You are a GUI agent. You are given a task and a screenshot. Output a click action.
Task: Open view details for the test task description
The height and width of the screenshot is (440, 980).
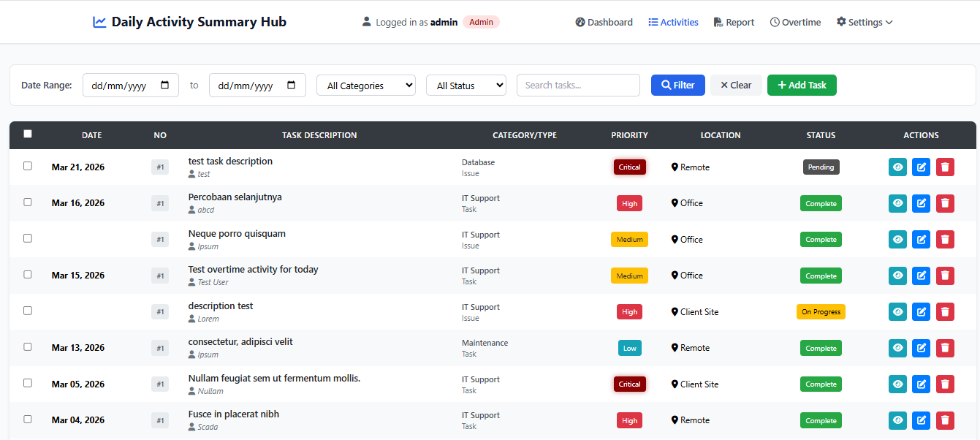tap(897, 167)
